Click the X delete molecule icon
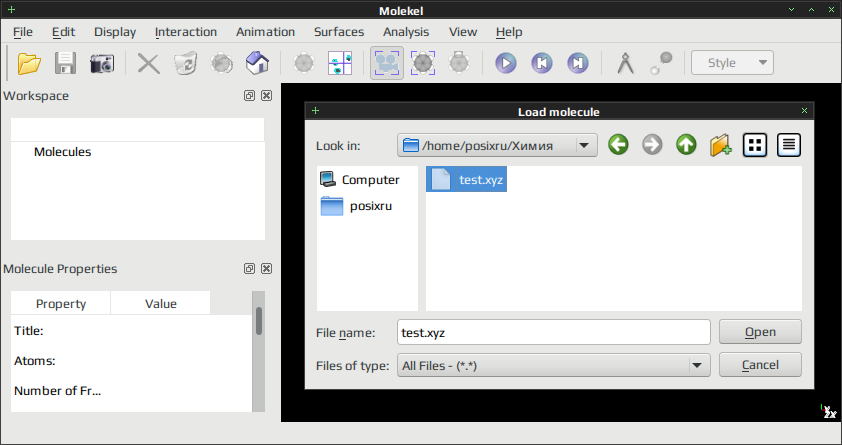The height and width of the screenshot is (445, 842). point(149,63)
